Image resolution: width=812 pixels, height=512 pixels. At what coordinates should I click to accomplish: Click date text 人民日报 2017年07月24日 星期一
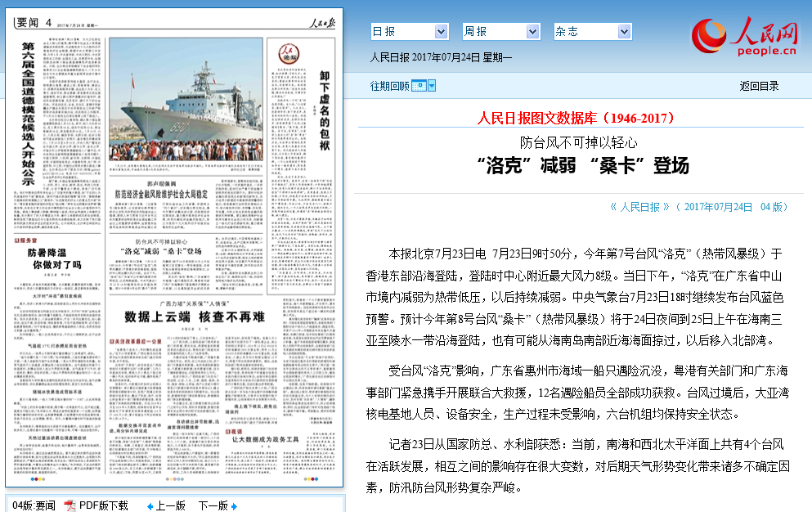[441, 57]
